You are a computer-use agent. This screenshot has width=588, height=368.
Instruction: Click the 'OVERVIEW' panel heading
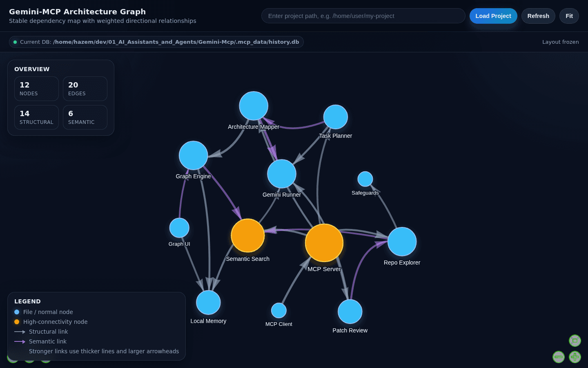[32, 69]
